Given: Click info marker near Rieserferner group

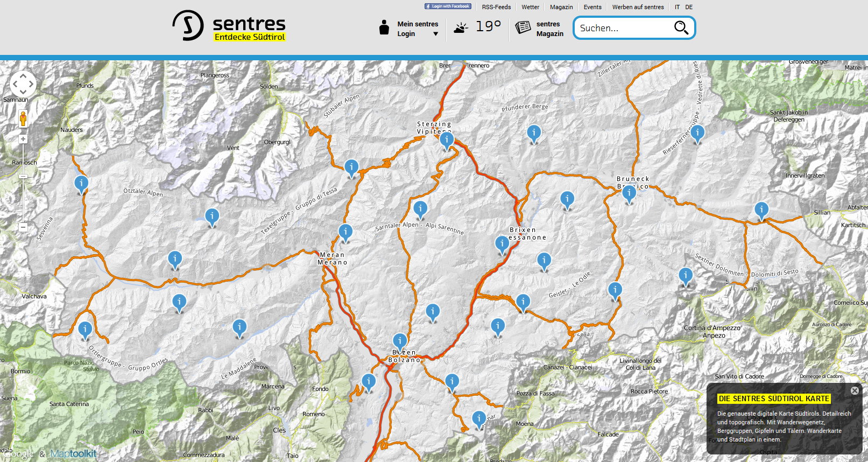Looking at the screenshot, I should tap(697, 134).
